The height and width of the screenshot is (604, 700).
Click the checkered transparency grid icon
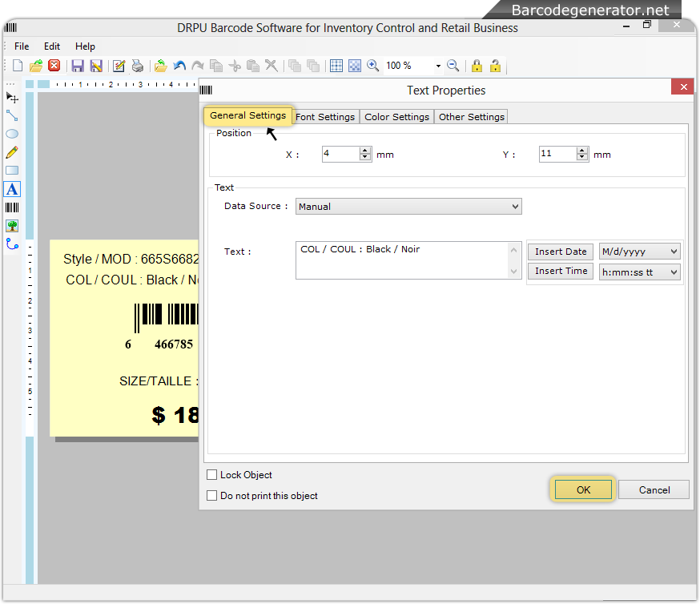click(x=355, y=66)
